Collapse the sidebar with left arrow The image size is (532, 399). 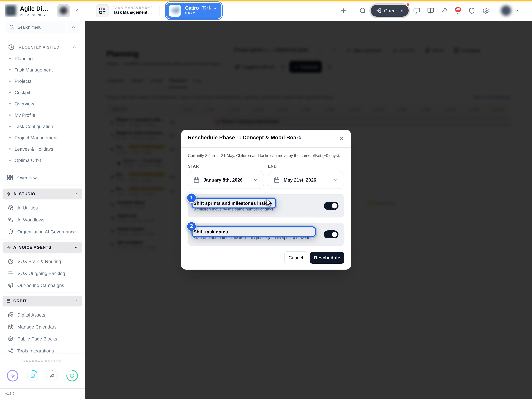coord(77,11)
